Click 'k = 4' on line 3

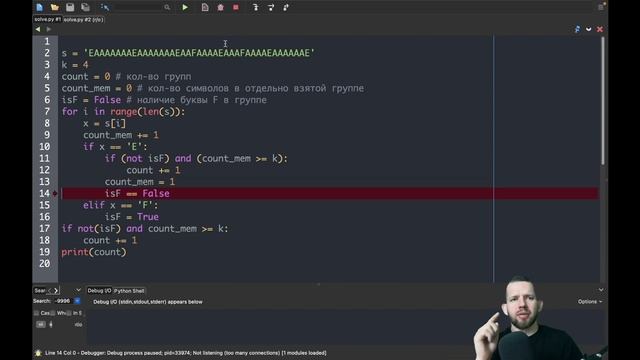(x=75, y=65)
